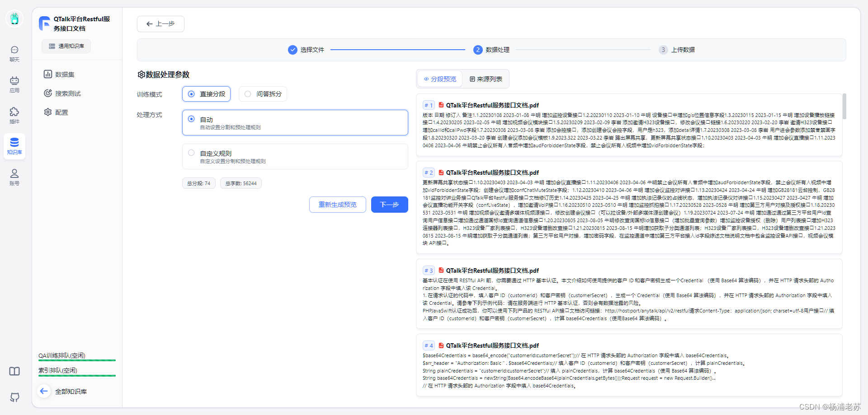Image resolution: width=868 pixels, height=415 pixels.
Task: Open the GitHub icon
Action: pyautogui.click(x=14, y=397)
